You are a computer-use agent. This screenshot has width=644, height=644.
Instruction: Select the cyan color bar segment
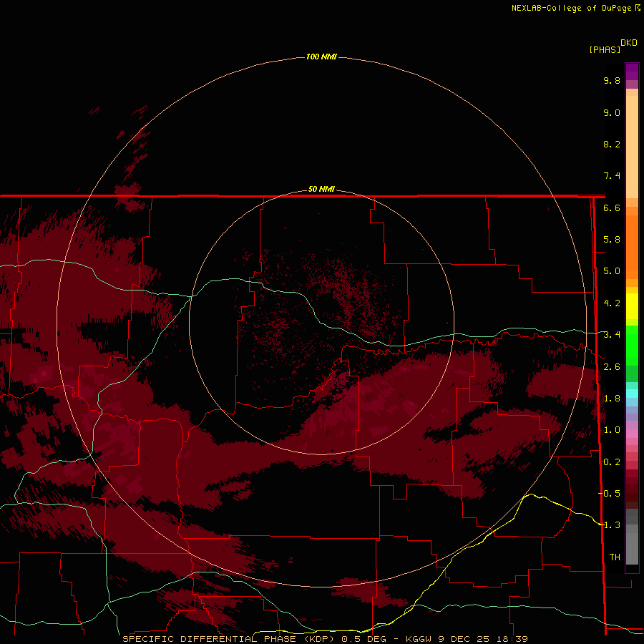632,394
